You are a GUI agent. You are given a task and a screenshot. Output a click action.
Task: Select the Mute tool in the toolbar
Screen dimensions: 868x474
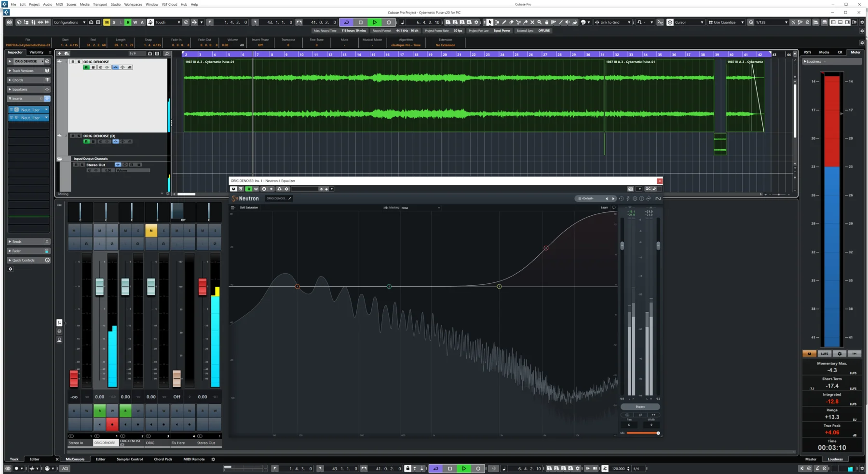point(532,22)
